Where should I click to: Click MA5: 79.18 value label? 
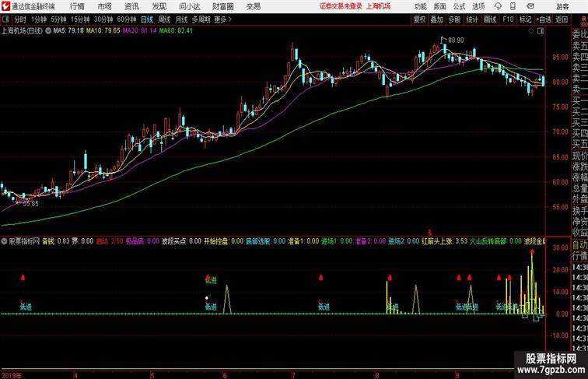click(68, 31)
